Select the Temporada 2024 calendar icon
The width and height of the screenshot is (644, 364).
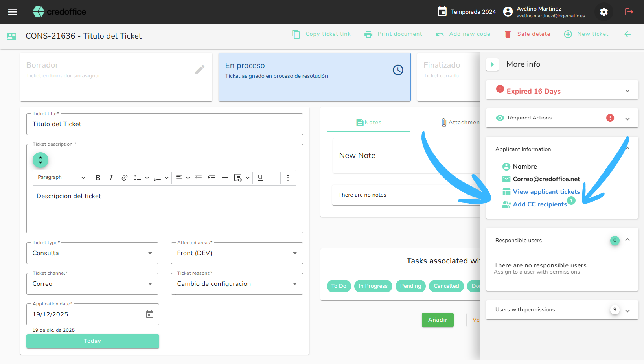442,12
